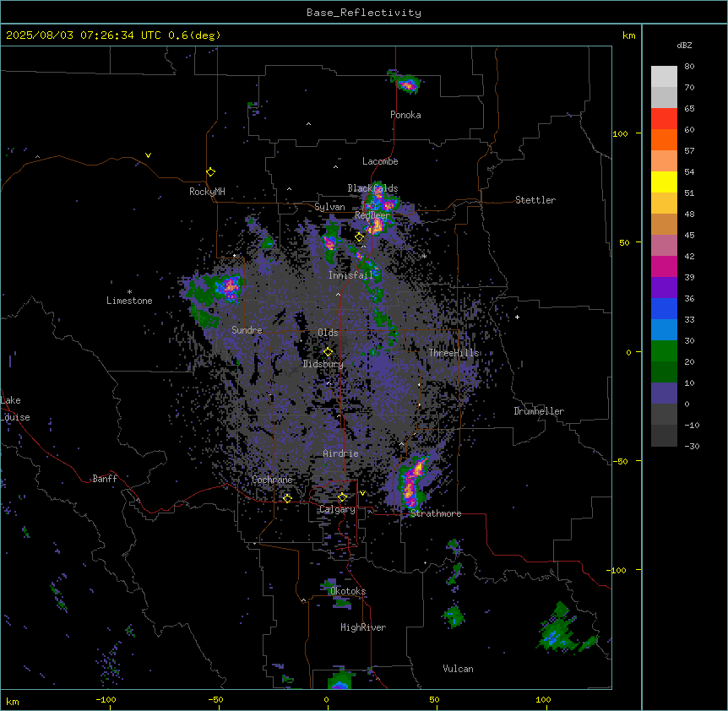This screenshot has width=728, height=711.
Task: Click the Banff map label
Action: click(105, 479)
